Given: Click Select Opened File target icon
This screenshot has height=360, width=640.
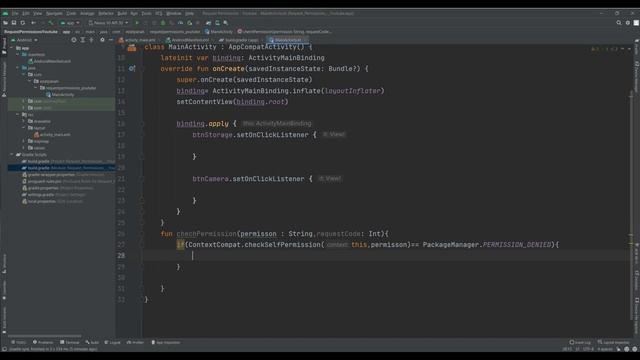Looking at the screenshot, I should click(74, 40).
